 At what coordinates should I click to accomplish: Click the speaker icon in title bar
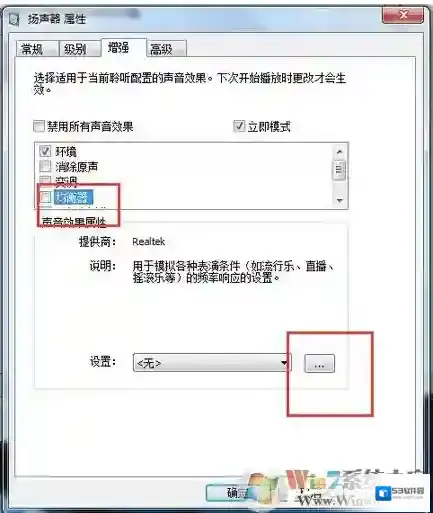point(14,19)
